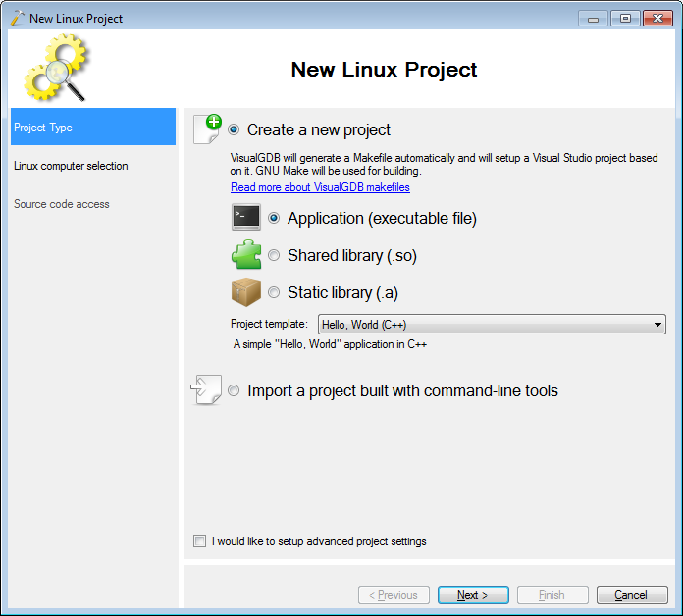
Task: Click the VisualGDB Makefile description paragraph
Action: coord(444,164)
